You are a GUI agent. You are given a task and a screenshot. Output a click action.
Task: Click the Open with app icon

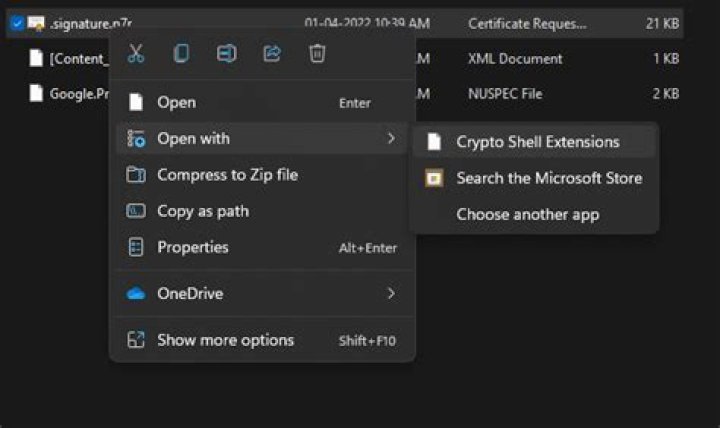[136, 138]
